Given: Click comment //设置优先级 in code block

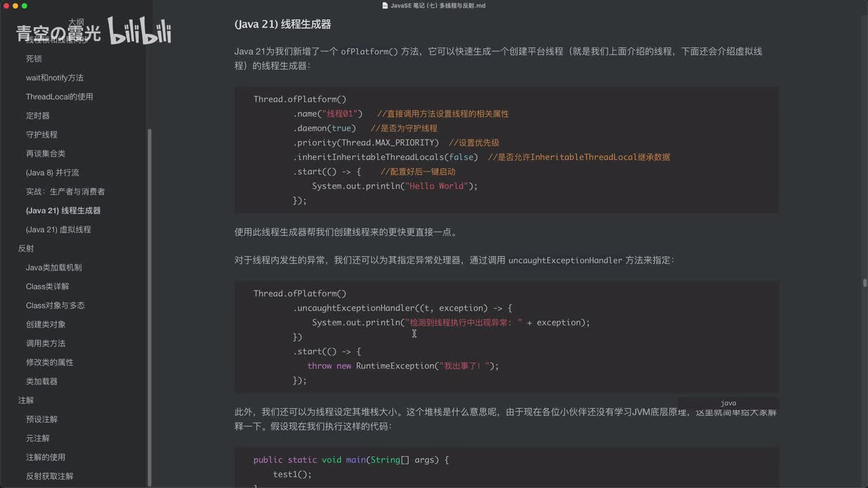Looking at the screenshot, I should coord(474,142).
